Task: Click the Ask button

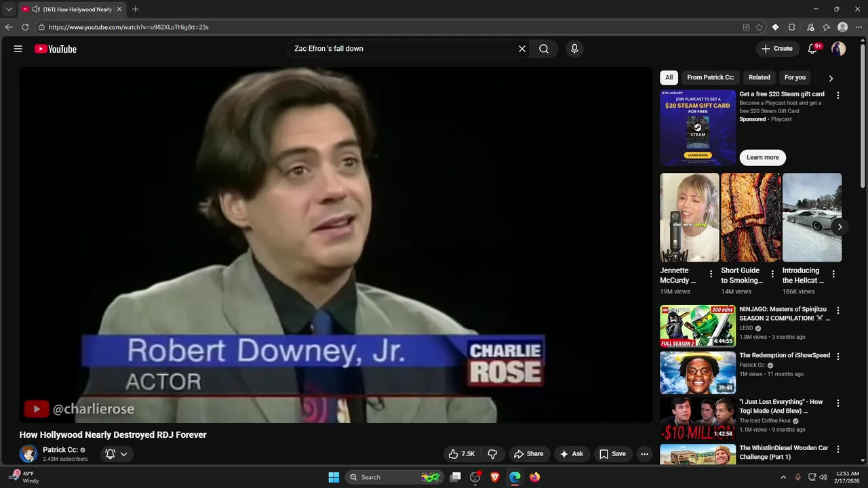Action: 571,454
